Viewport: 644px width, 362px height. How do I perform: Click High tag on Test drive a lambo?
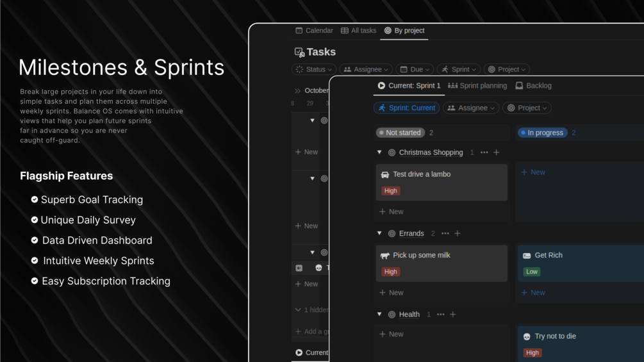point(391,190)
